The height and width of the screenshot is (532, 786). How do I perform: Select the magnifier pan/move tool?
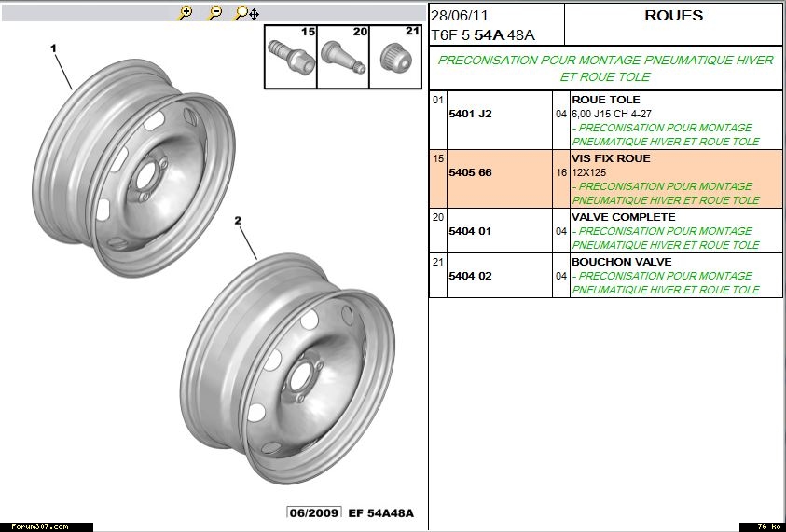point(246,13)
